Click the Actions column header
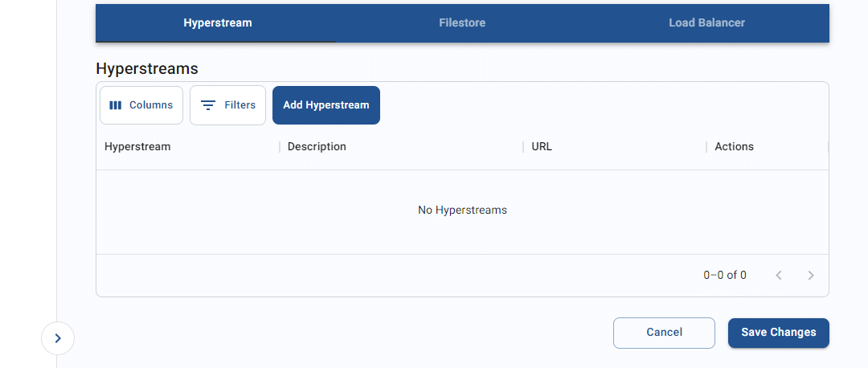868x368 pixels. coord(734,147)
